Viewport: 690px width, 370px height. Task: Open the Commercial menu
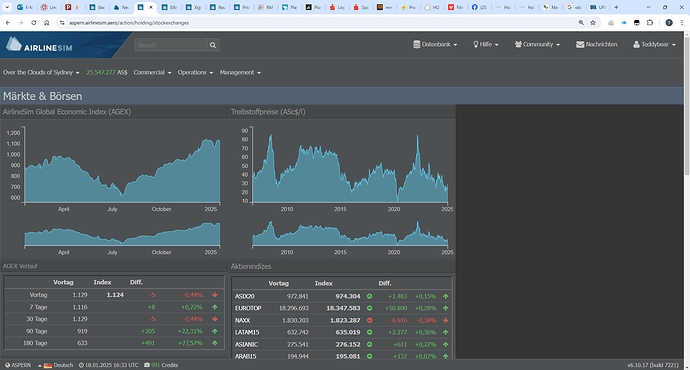[152, 73]
